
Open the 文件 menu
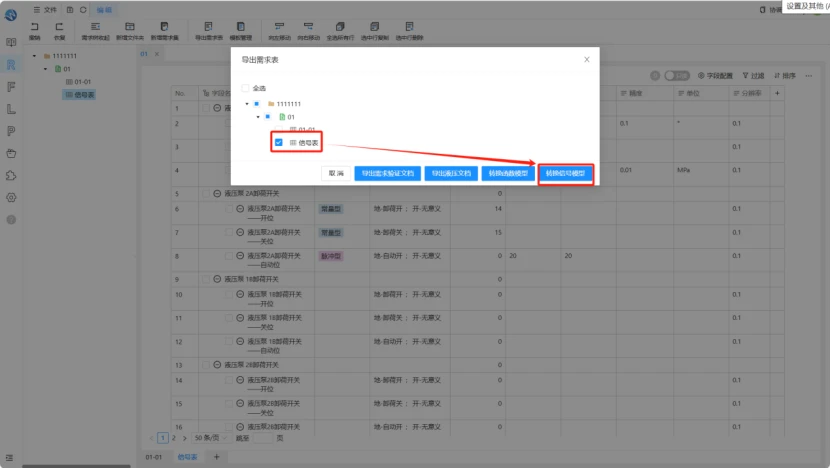pos(45,10)
